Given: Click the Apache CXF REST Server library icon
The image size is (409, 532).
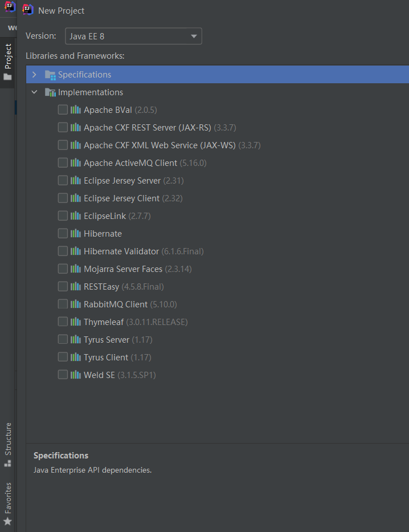Looking at the screenshot, I should coord(76,127).
